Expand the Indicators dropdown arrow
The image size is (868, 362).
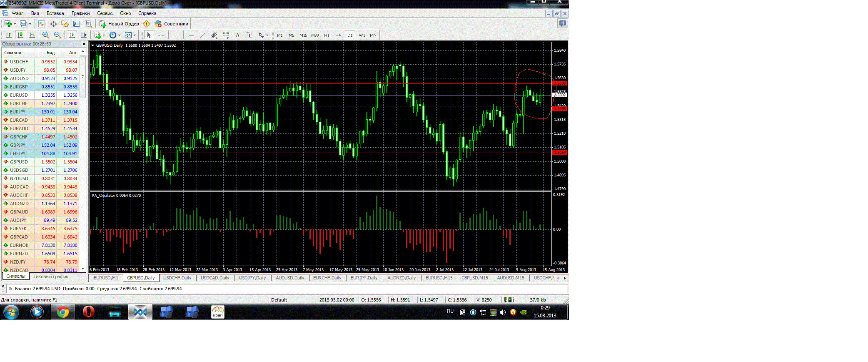point(104,35)
